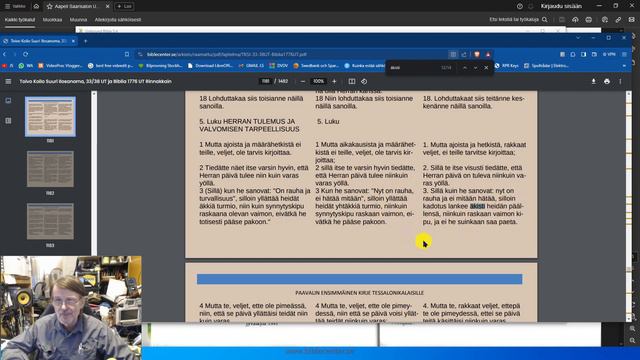Toggle the browser sidebar panel icon
640x360 pixels.
coord(584,54)
